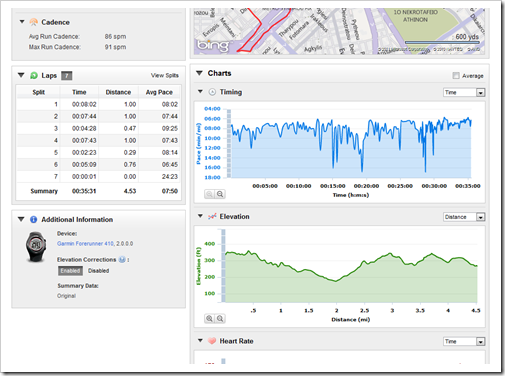Screen dimensions: 505x376
Task: Open the Timing chart Time dropdown
Action: click(464, 92)
